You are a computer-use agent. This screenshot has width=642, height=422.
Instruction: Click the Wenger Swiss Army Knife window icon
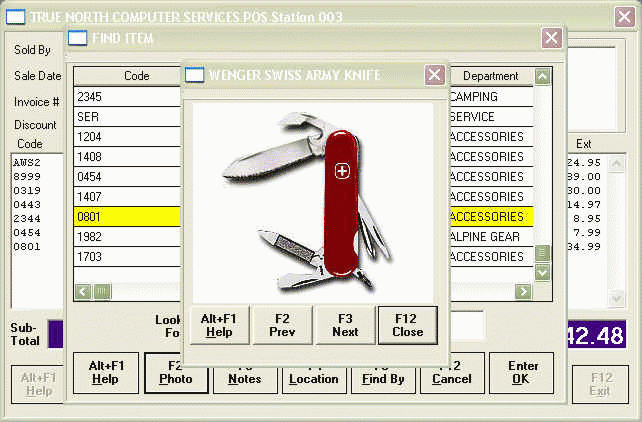[194, 75]
